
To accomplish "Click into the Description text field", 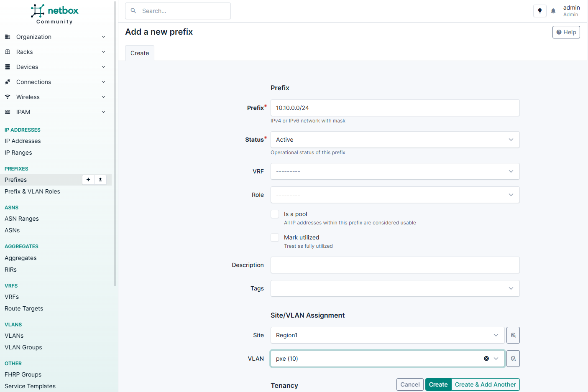I will [395, 265].
